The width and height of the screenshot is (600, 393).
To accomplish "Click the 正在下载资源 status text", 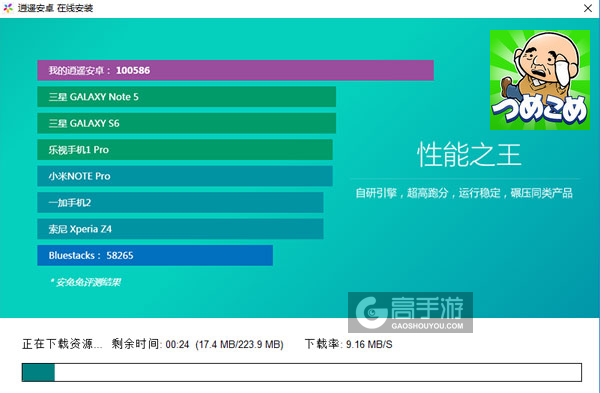I will tap(62, 344).
